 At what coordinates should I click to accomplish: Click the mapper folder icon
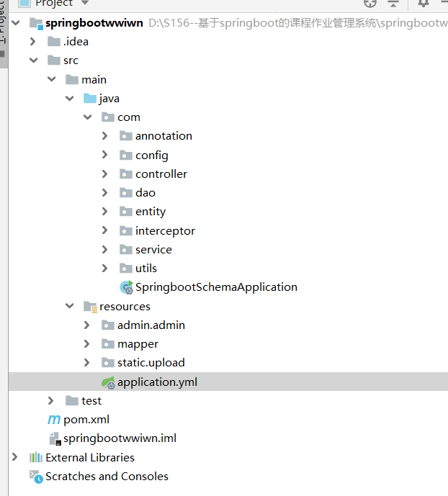click(x=108, y=344)
